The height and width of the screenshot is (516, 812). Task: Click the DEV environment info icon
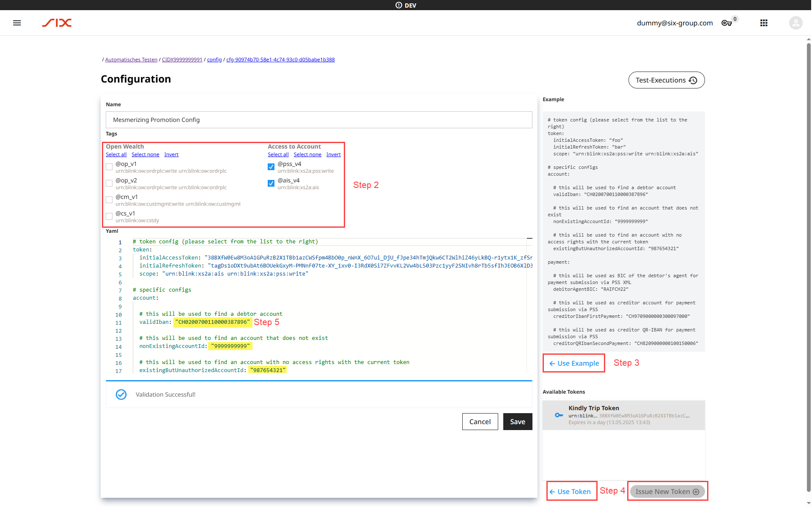point(399,5)
